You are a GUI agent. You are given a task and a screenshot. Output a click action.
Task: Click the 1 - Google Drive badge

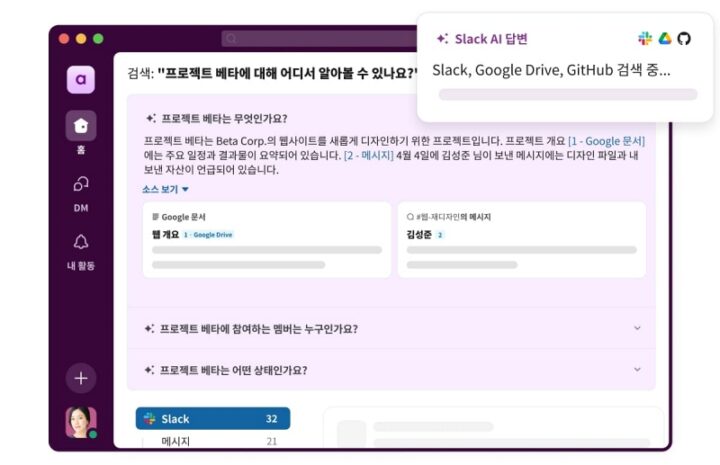(x=208, y=235)
